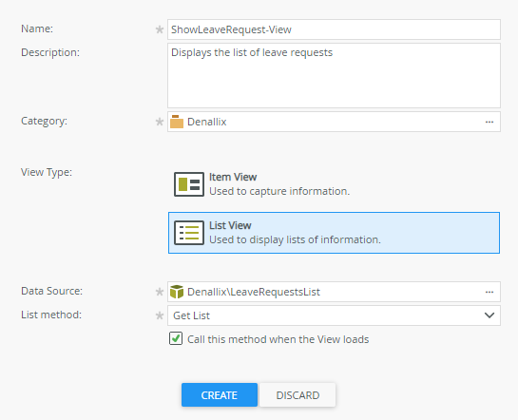Click the Denallix category folder icon

[177, 122]
